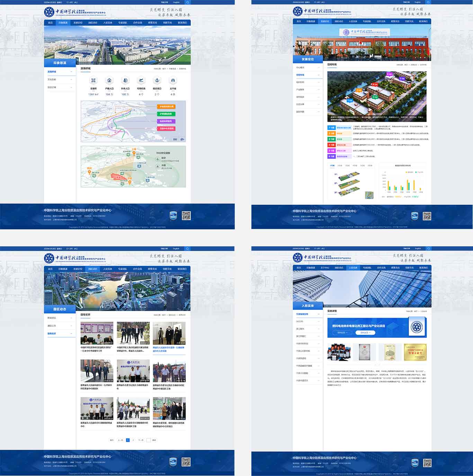Expand arrow beside 中心概况 in sidebar

[319, 67]
